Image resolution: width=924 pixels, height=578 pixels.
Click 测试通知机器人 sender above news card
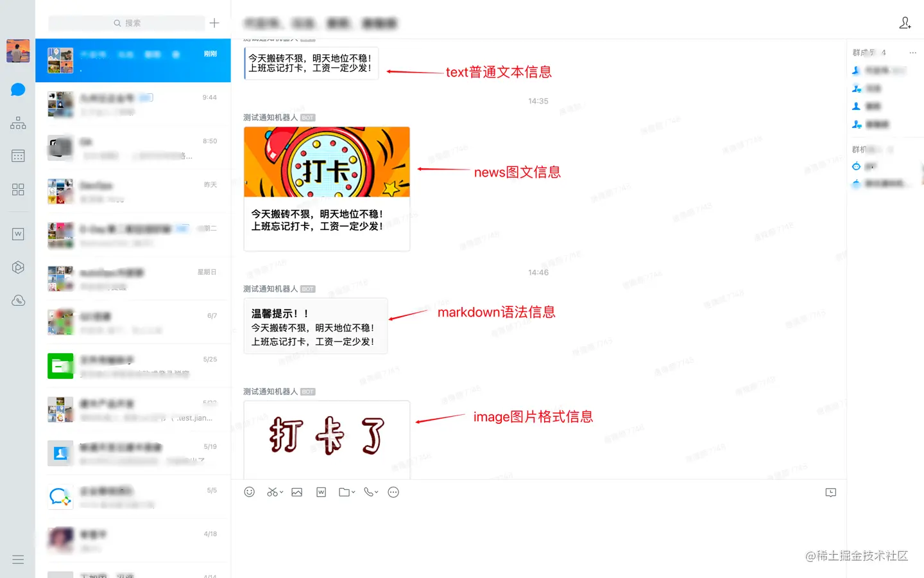pos(270,118)
